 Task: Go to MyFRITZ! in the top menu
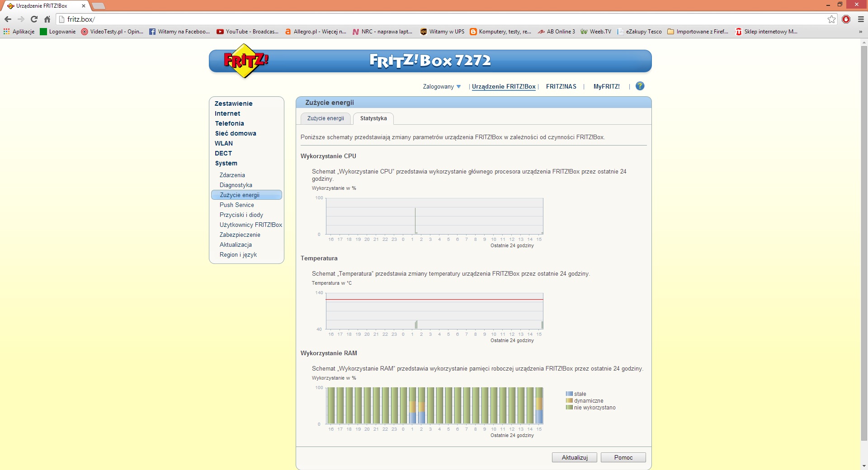click(x=606, y=86)
